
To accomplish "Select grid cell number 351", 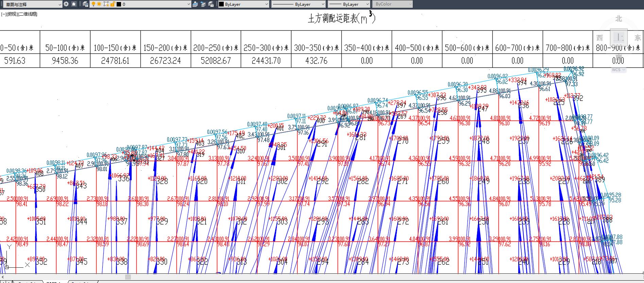I will (40, 222).
